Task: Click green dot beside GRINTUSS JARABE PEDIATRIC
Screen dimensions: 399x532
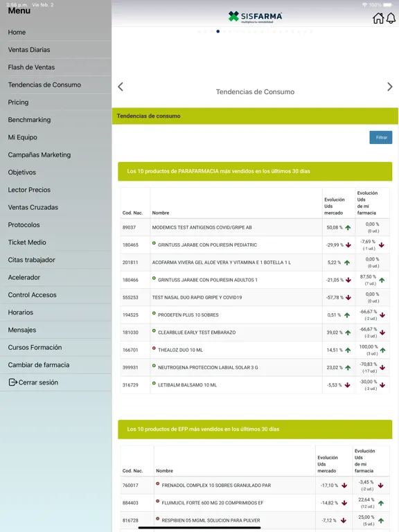Action: tap(154, 243)
